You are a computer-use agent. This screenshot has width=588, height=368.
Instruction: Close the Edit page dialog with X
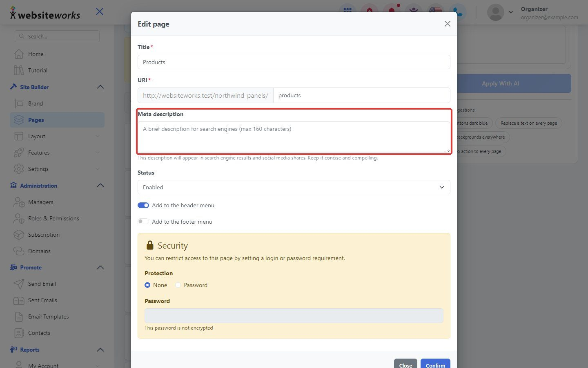click(448, 24)
